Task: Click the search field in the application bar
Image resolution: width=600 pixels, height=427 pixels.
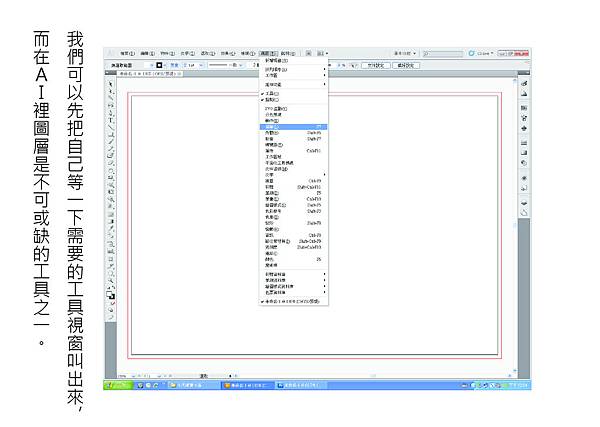Action: point(443,54)
